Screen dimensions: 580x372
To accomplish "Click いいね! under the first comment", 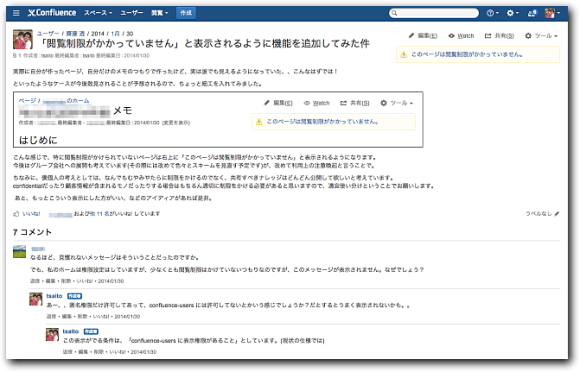I will pyautogui.click(x=84, y=281).
